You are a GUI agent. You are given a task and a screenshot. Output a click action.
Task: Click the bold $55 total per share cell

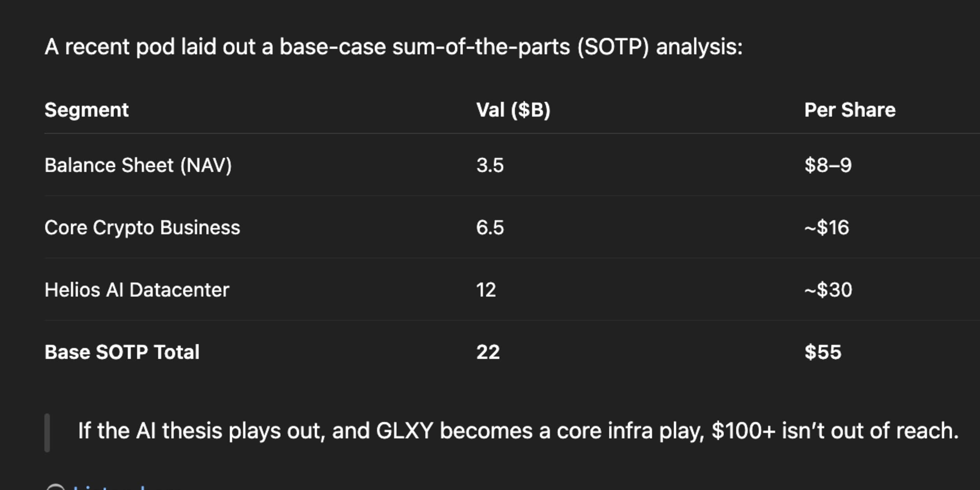823,352
